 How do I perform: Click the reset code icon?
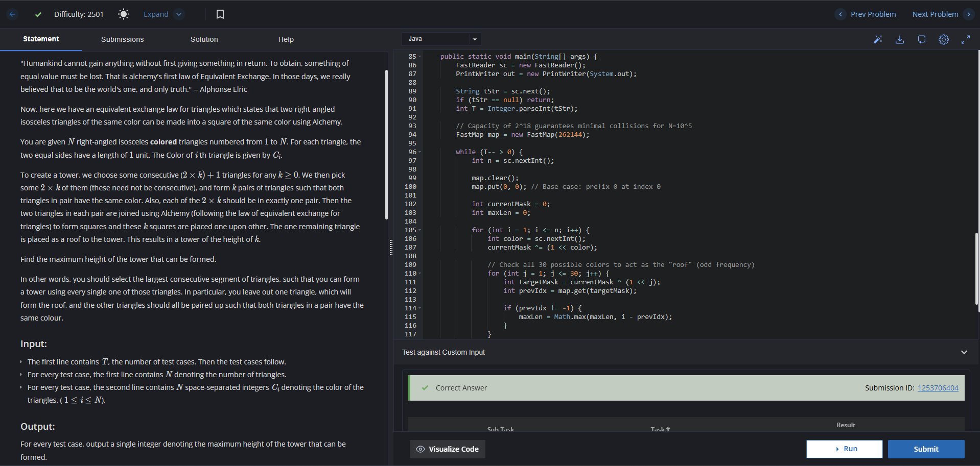point(922,39)
